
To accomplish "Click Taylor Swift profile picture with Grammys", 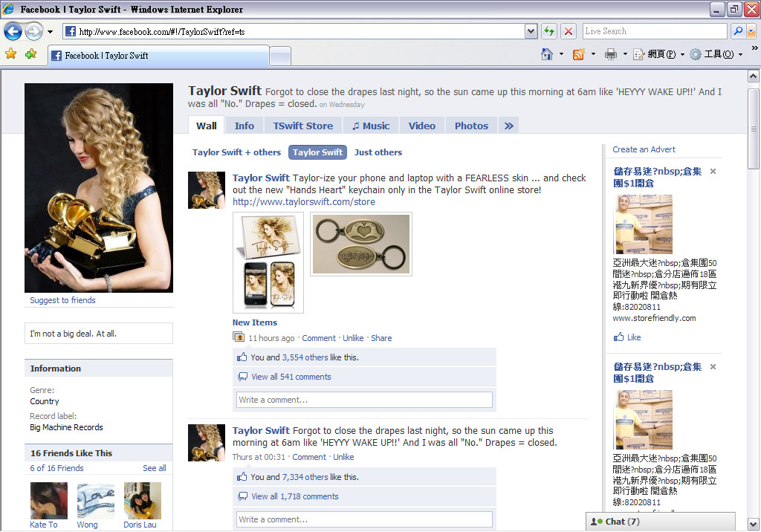I will [99, 188].
